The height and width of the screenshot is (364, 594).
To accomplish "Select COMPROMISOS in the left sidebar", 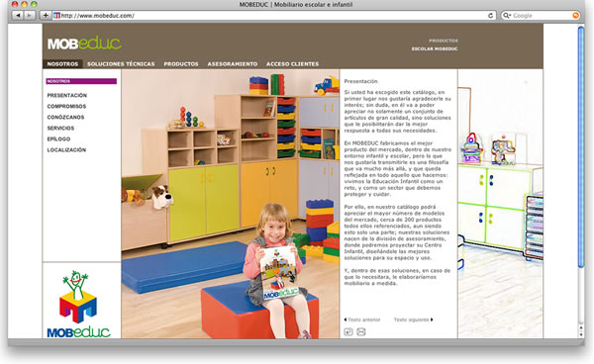I will [66, 106].
